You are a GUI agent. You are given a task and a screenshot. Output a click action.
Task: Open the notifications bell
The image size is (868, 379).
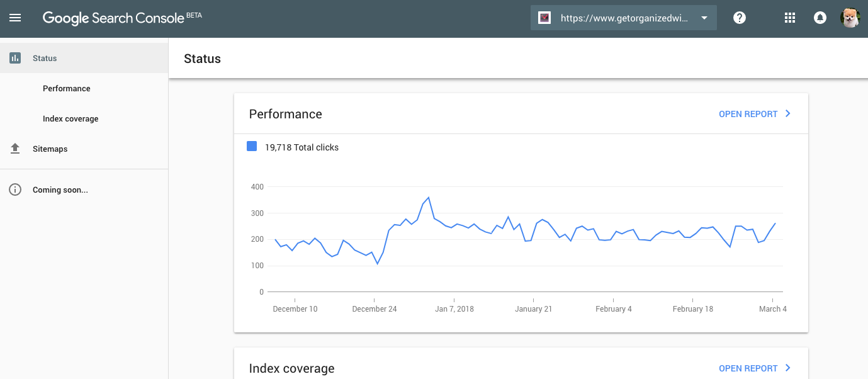pyautogui.click(x=820, y=18)
